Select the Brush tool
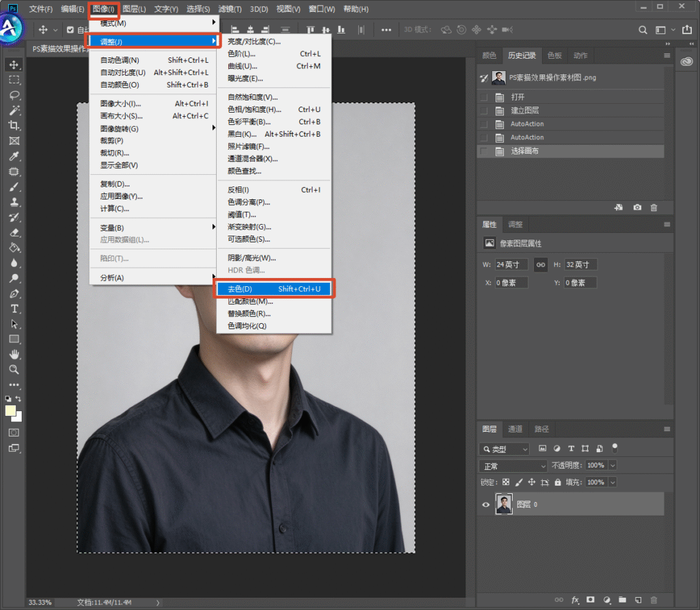The image size is (700, 610). click(14, 187)
